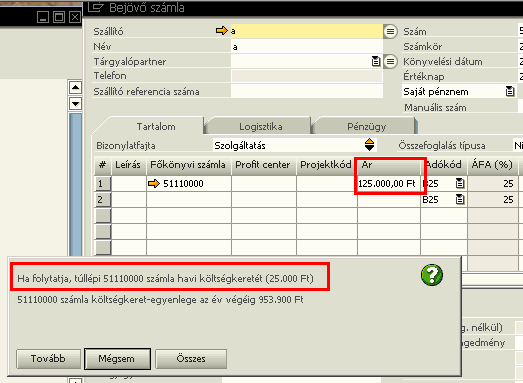
Task: Click the Szállító referencia száma field
Action: tap(307, 91)
